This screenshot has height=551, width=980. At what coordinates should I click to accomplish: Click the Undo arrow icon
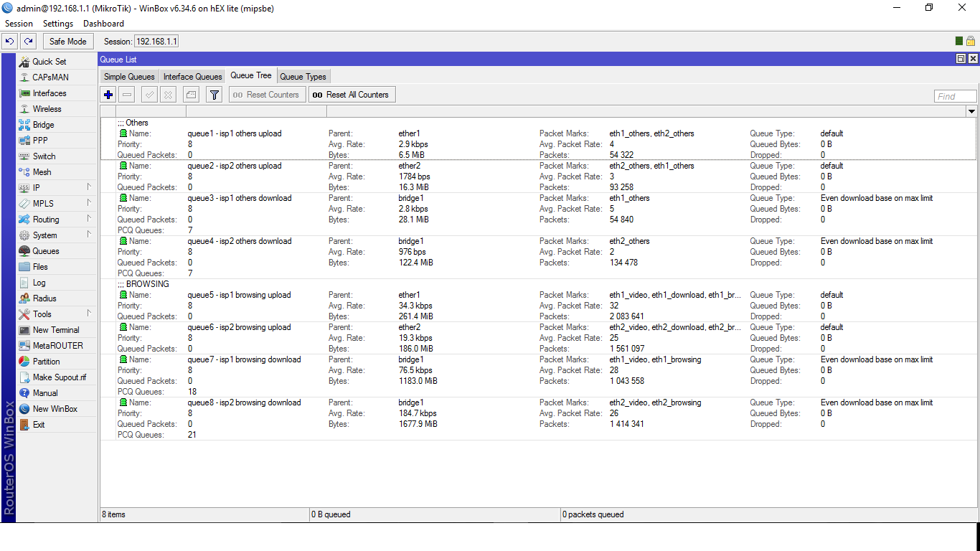10,42
